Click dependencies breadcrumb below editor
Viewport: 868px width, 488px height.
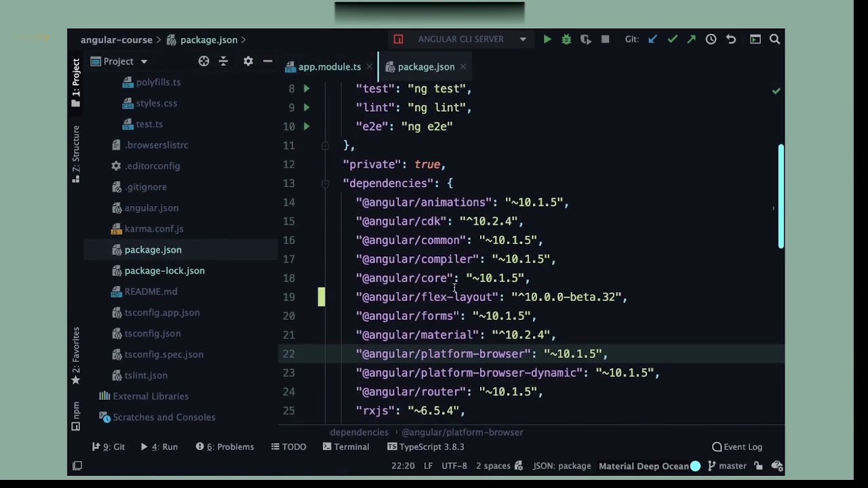tap(359, 432)
